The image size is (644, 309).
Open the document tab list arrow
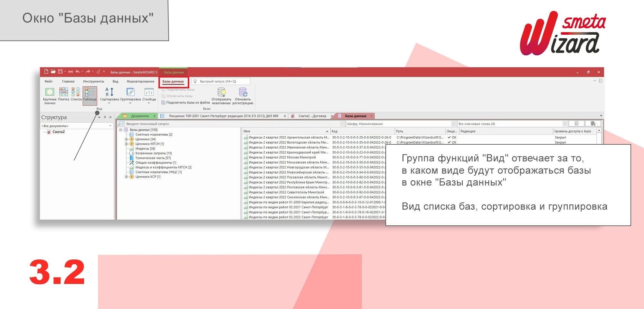click(x=601, y=116)
